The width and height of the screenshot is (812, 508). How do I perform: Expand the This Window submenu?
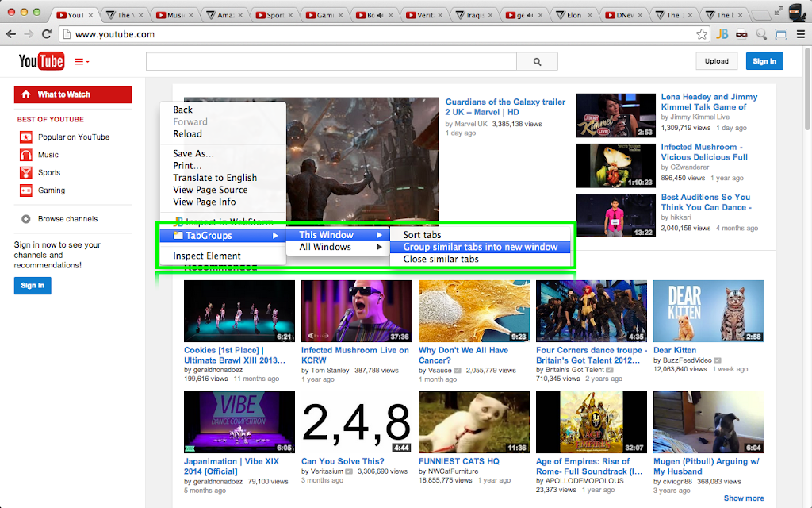point(338,235)
